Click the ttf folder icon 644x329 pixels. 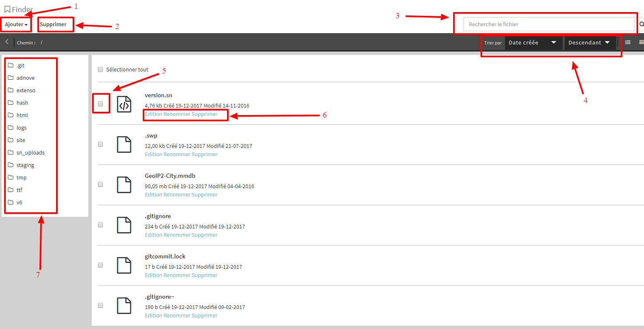pos(11,190)
